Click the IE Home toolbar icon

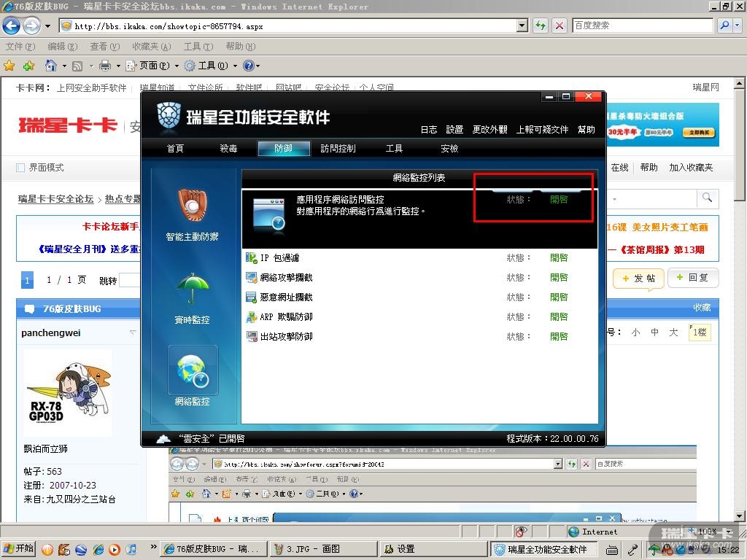pos(50,66)
